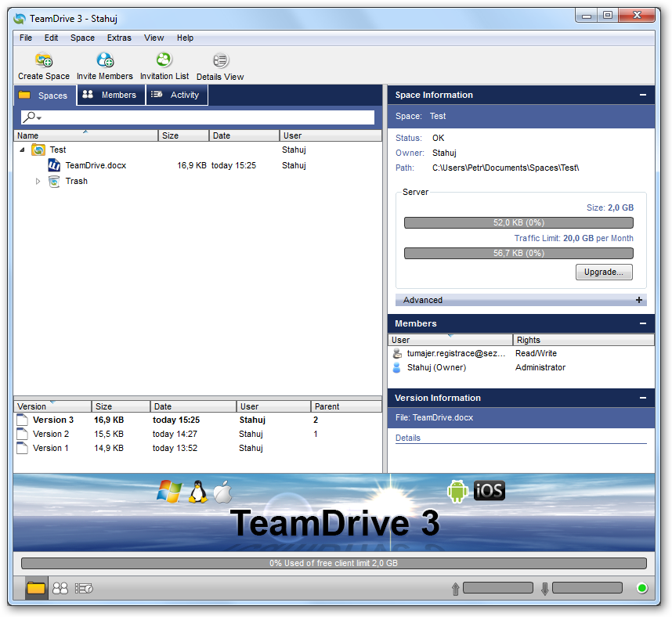672x617 pixels.
Task: Open the File menu
Action: pyautogui.click(x=26, y=38)
